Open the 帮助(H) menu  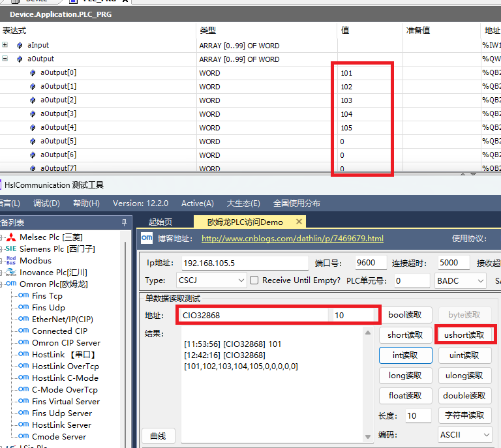[x=86, y=203]
